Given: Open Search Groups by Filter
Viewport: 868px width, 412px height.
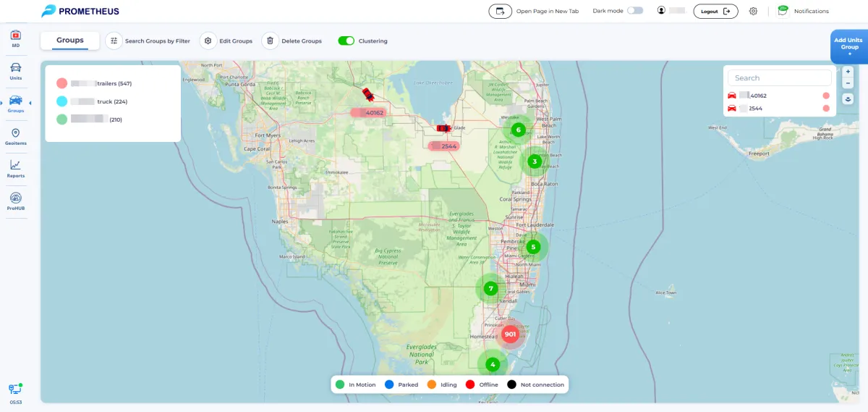Looking at the screenshot, I should (x=148, y=41).
